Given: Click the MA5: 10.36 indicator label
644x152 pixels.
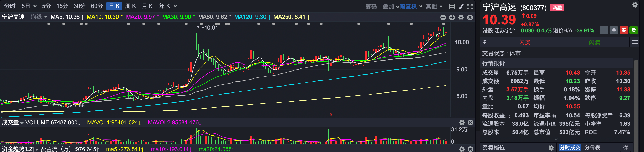Looking at the screenshot, I should click(67, 17).
